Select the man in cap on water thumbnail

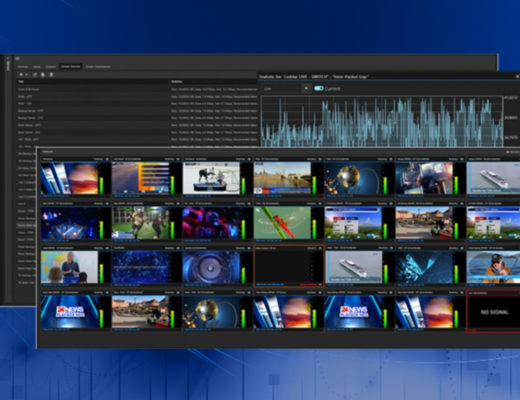tap(493, 267)
